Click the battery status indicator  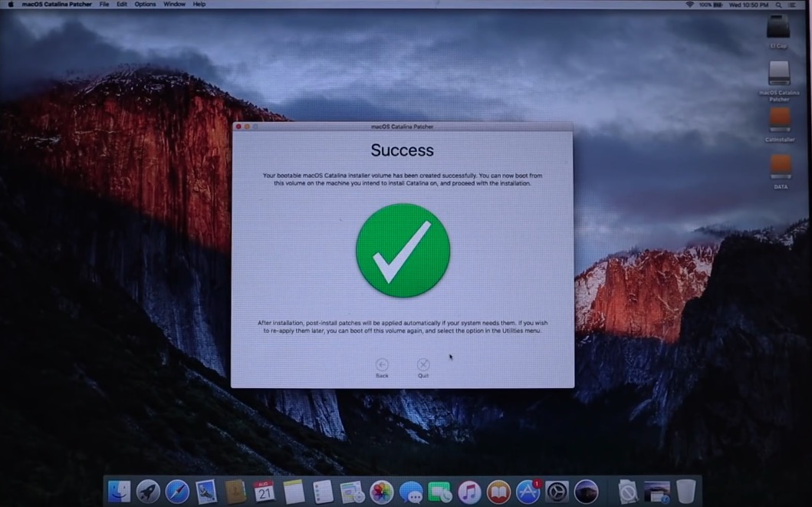711,5
